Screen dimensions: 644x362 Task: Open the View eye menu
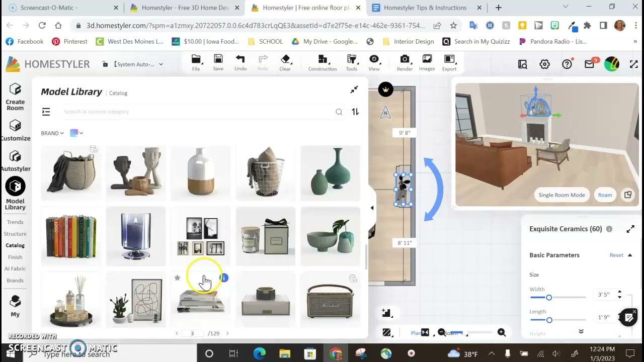[x=374, y=62]
